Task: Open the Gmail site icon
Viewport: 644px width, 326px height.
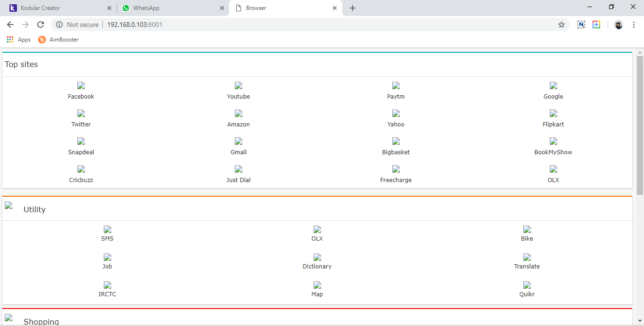Action: point(239,141)
